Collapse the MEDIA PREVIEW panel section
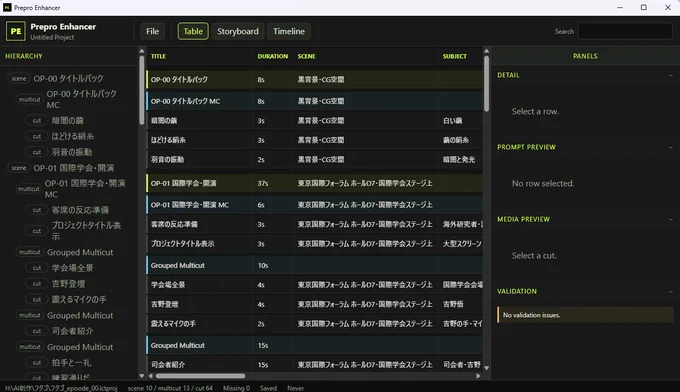680x392 pixels. tap(671, 219)
